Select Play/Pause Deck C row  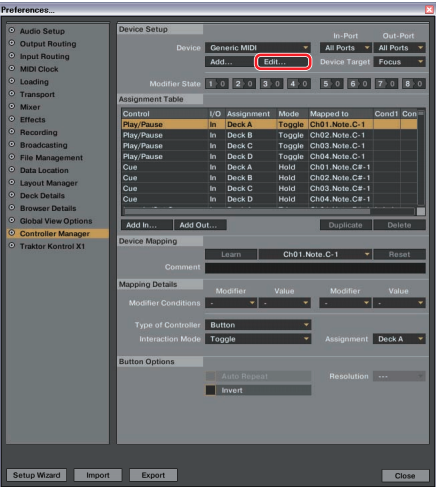[x=269, y=146]
